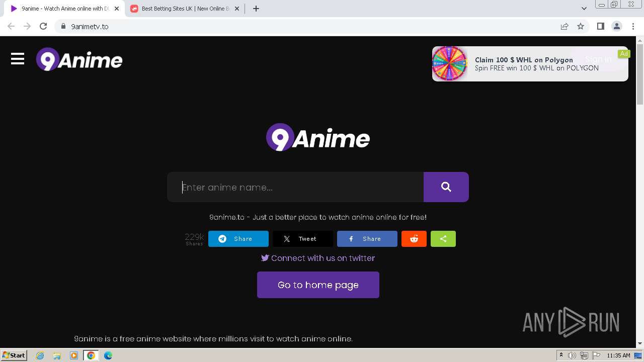
Task: Click the scrollbar up arrow
Action: [640, 40]
